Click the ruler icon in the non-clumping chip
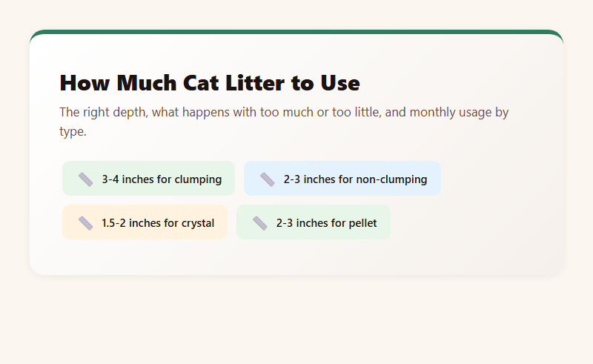Image resolution: width=593 pixels, height=364 pixels. 268,179
